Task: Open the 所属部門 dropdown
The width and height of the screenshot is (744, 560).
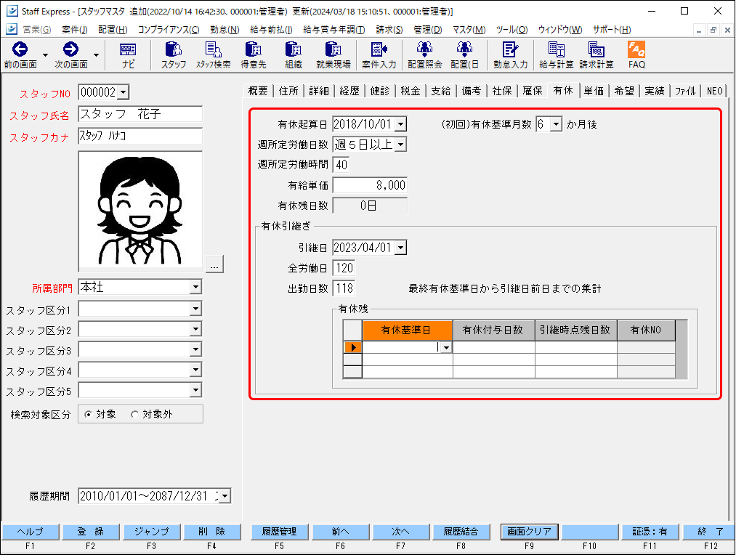Action: click(x=195, y=287)
